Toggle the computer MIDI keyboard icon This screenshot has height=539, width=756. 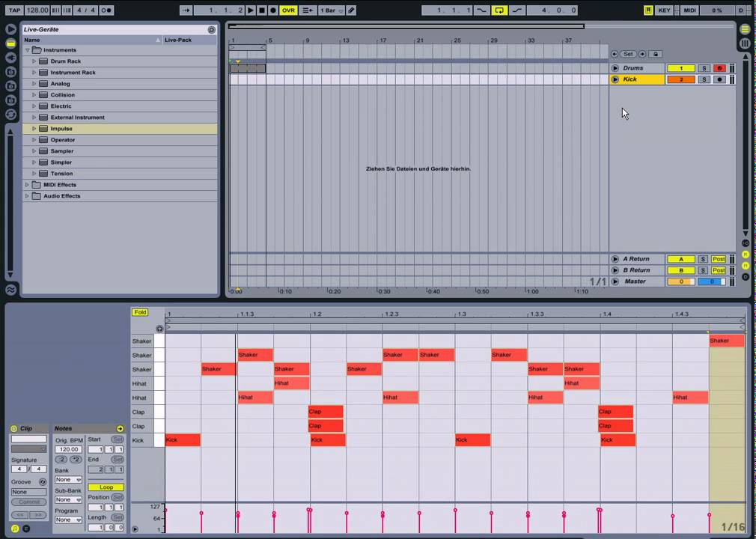tap(648, 10)
